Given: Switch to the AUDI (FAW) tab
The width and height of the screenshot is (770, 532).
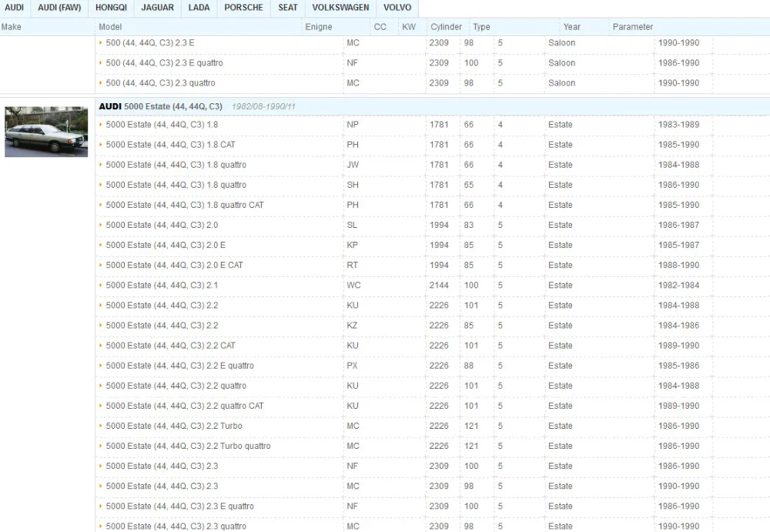Looking at the screenshot, I should [x=59, y=8].
